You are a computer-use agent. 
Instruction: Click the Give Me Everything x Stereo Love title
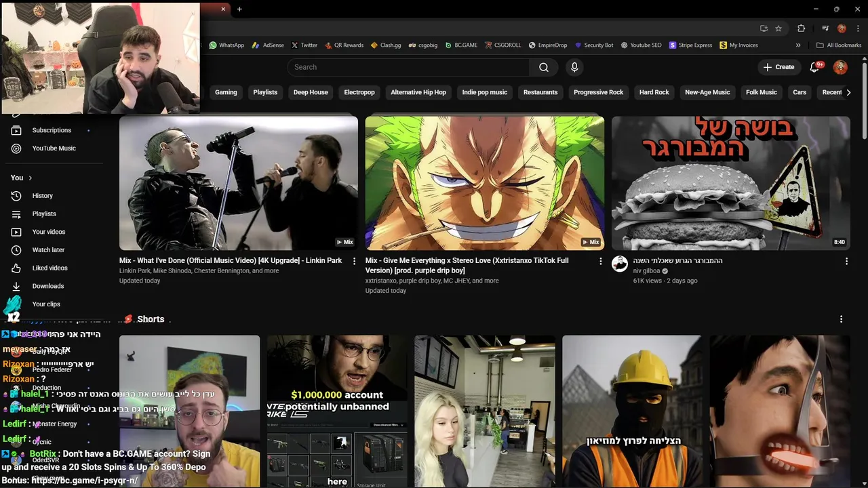click(467, 266)
